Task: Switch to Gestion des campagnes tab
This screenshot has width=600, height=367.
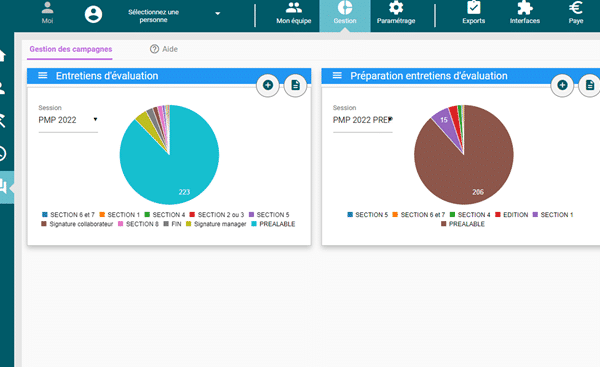Action: tap(70, 49)
